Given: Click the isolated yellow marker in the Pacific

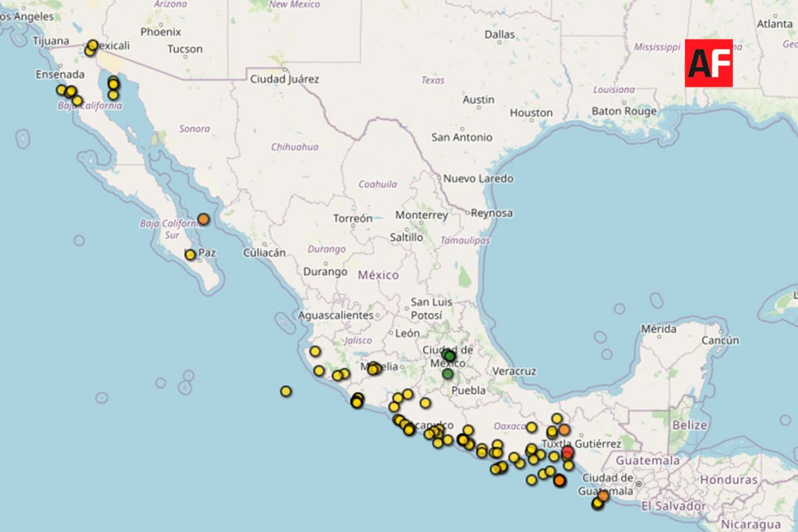Looking at the screenshot, I should (285, 391).
